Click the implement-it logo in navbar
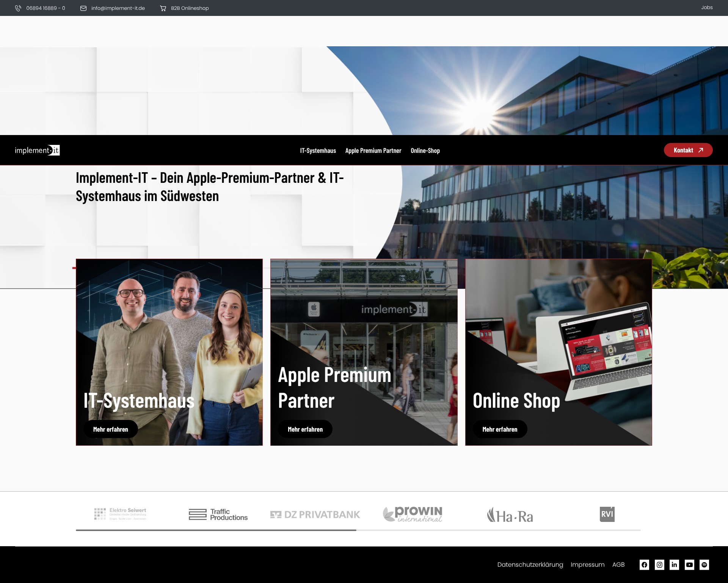This screenshot has height=583, width=728. [x=37, y=150]
